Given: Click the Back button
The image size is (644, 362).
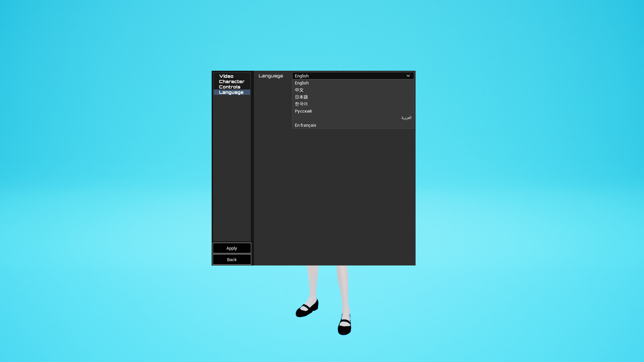Looking at the screenshot, I should pos(231,259).
